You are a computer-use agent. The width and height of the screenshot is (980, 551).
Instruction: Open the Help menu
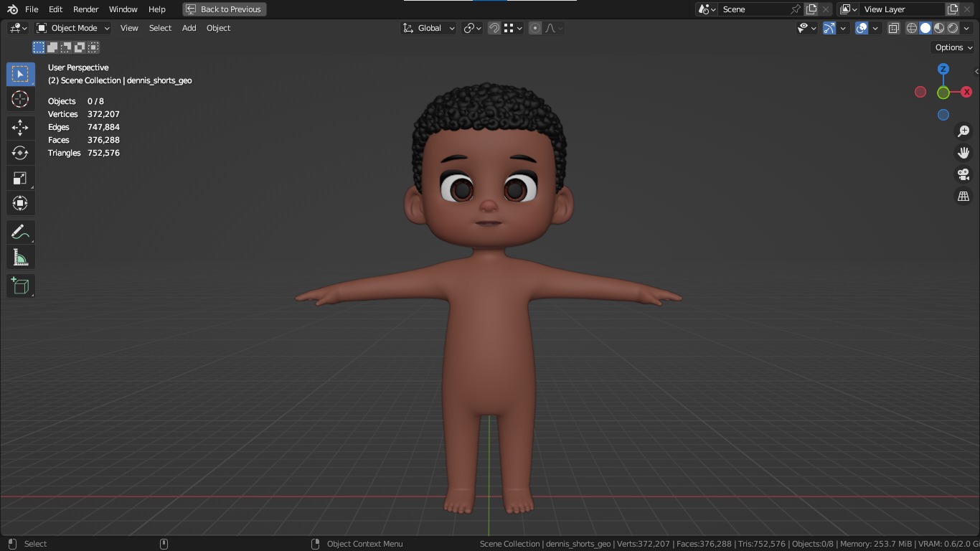click(157, 9)
